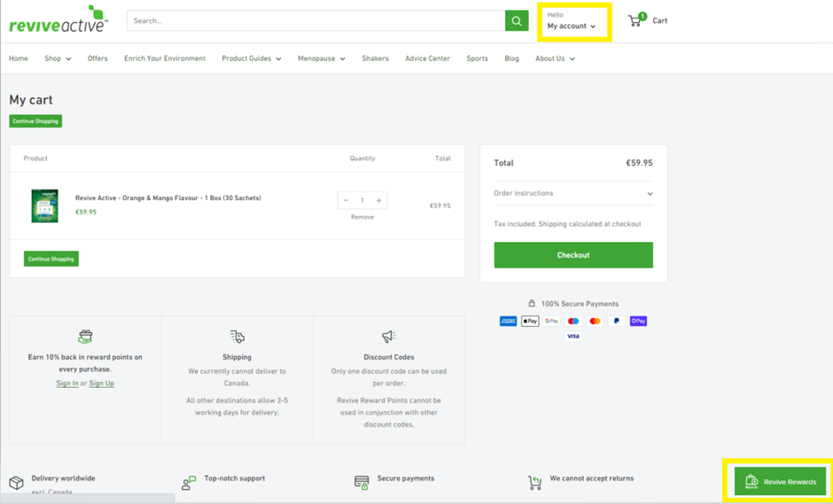This screenshot has height=504, width=833.
Task: Open the Revive Rewards widget
Action: [x=780, y=481]
